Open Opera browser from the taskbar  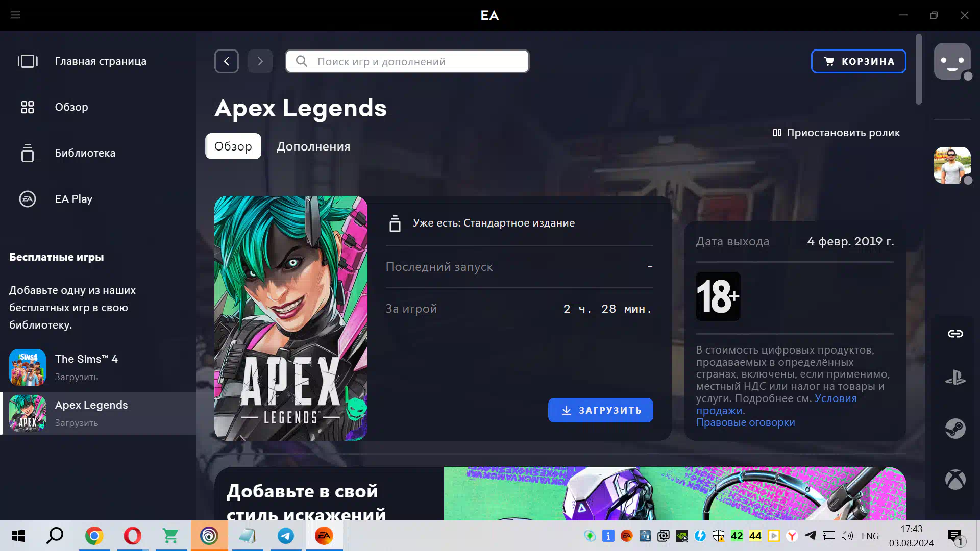[133, 536]
